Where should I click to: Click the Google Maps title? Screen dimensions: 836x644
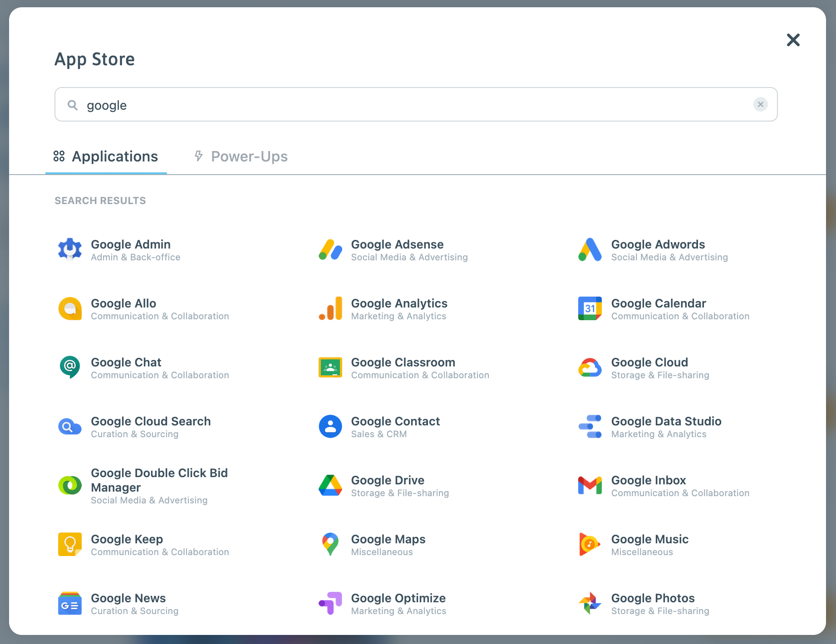[388, 539]
